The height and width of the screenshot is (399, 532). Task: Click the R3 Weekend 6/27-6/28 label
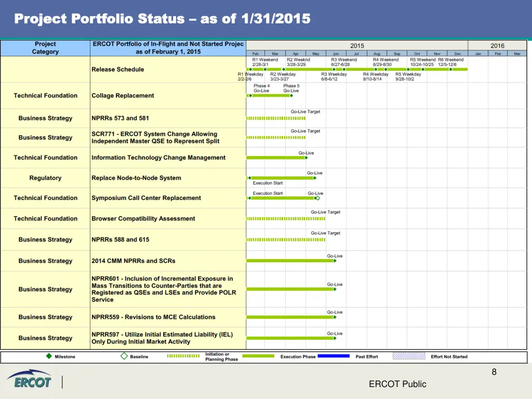click(x=344, y=62)
